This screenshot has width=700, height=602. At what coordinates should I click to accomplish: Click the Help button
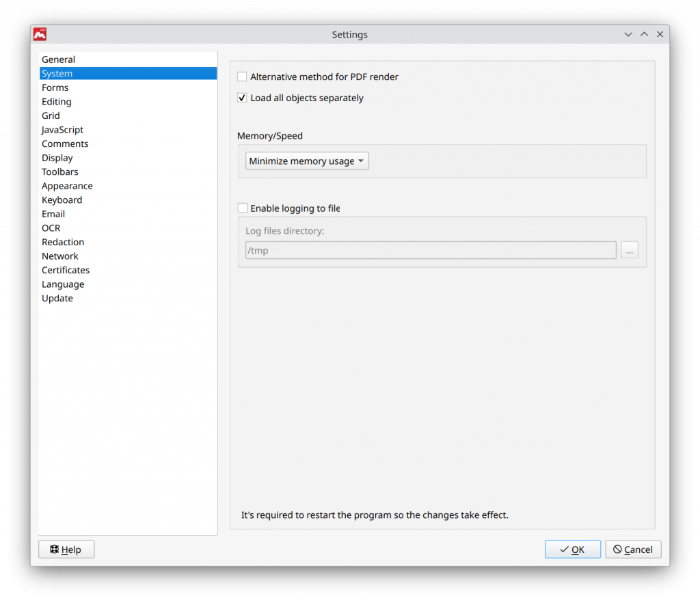(x=66, y=549)
